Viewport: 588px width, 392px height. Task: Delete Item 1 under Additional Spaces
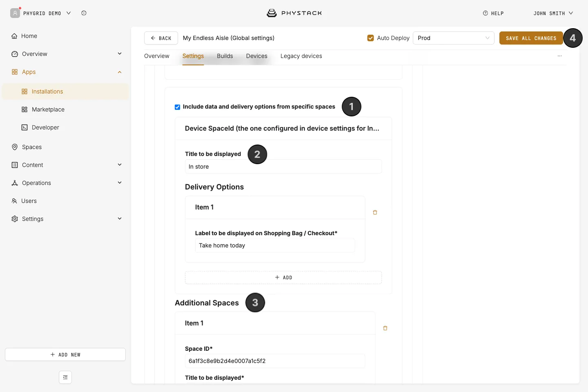tap(385, 328)
